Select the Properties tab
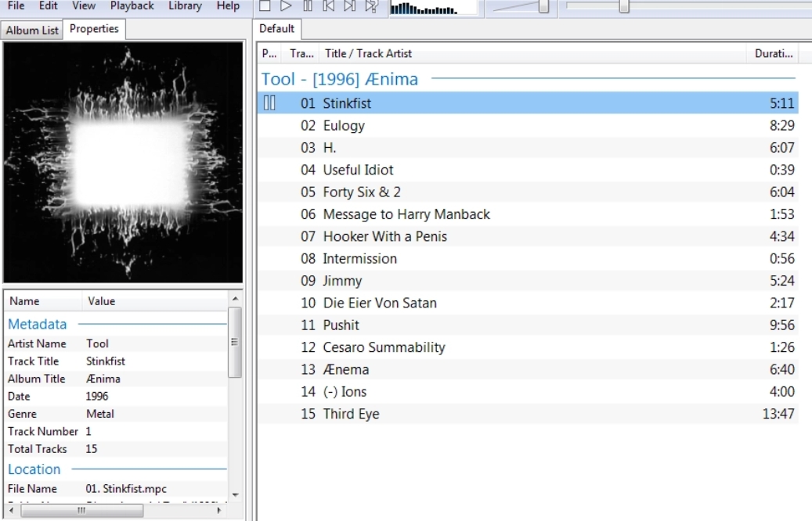812x521 pixels. click(94, 29)
